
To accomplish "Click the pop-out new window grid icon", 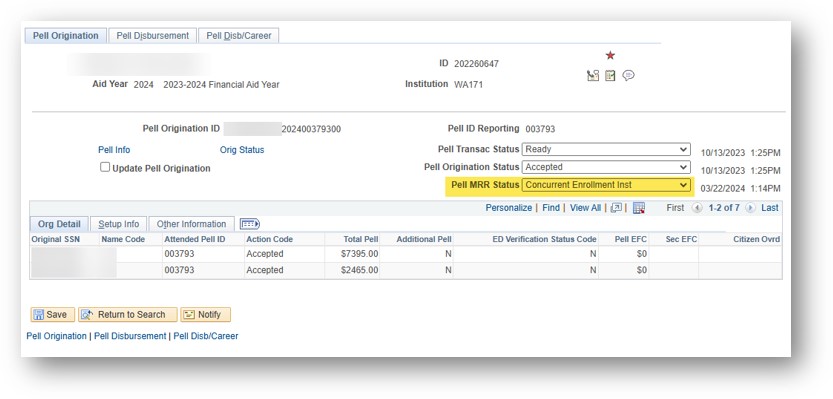I will tap(616, 208).
